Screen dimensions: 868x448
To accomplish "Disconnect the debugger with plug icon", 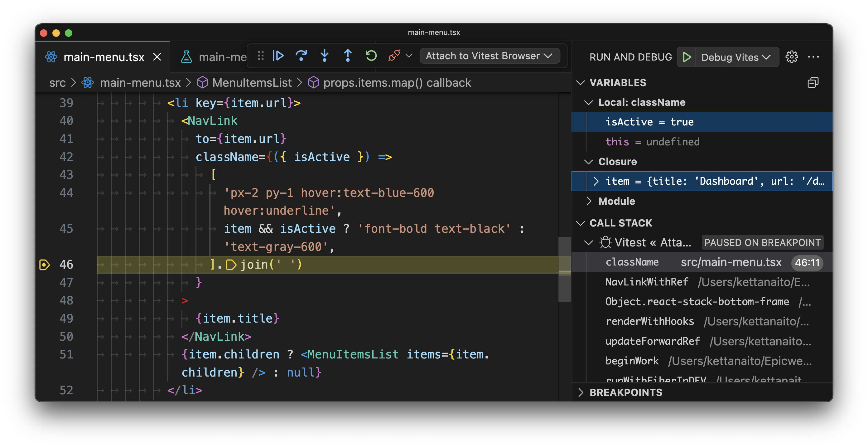I will coord(394,56).
